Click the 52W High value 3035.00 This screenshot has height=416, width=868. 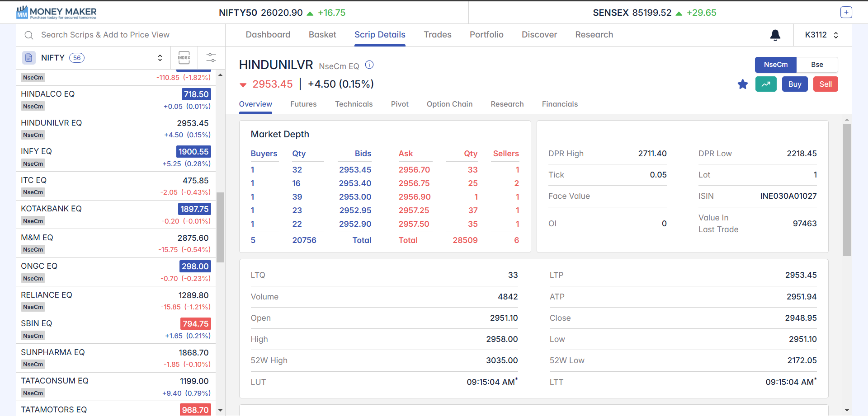(x=502, y=360)
